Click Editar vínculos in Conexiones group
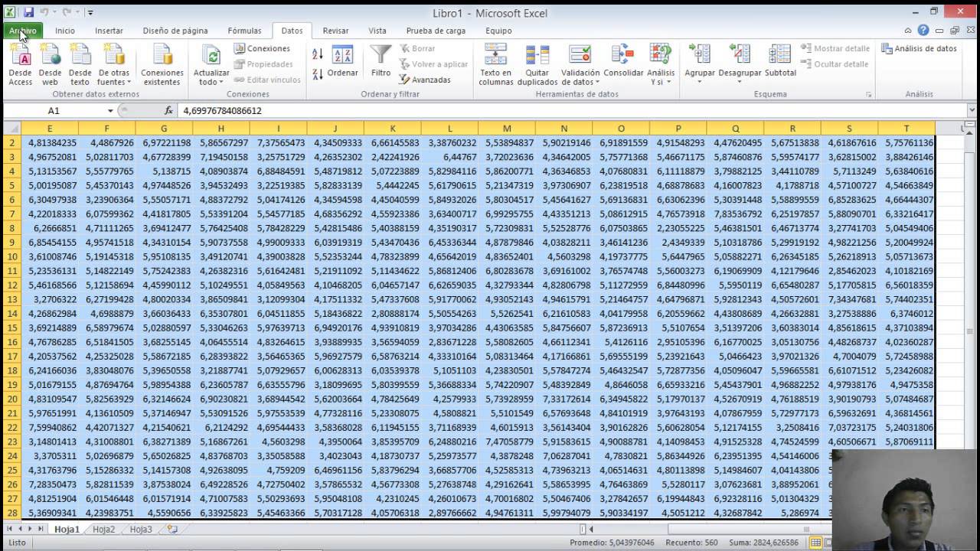The image size is (980, 551). click(x=267, y=80)
